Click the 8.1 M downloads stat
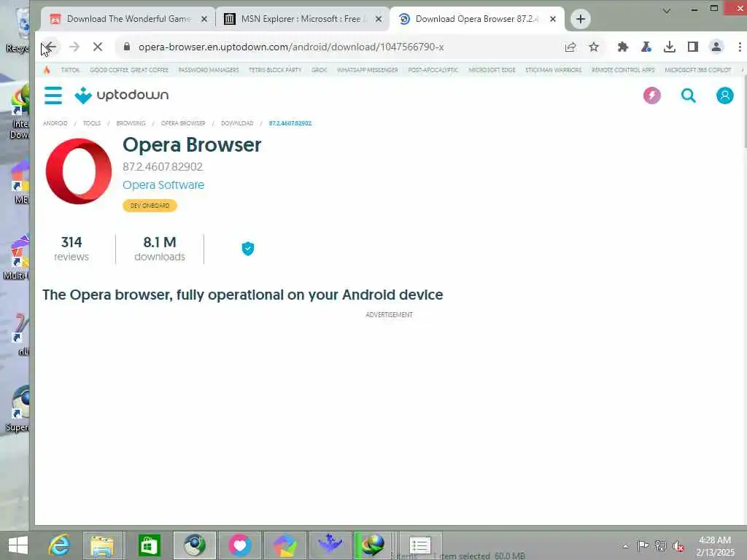Image resolution: width=747 pixels, height=560 pixels. (160, 249)
